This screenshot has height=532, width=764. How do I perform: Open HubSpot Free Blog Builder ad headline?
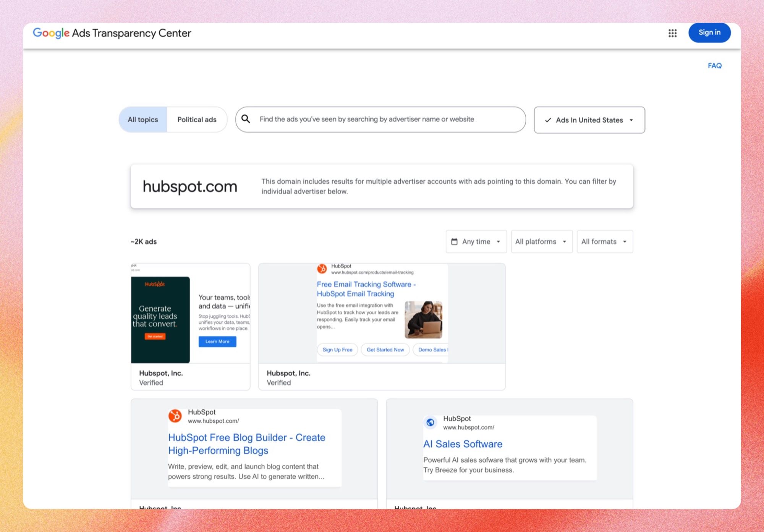coord(246,444)
